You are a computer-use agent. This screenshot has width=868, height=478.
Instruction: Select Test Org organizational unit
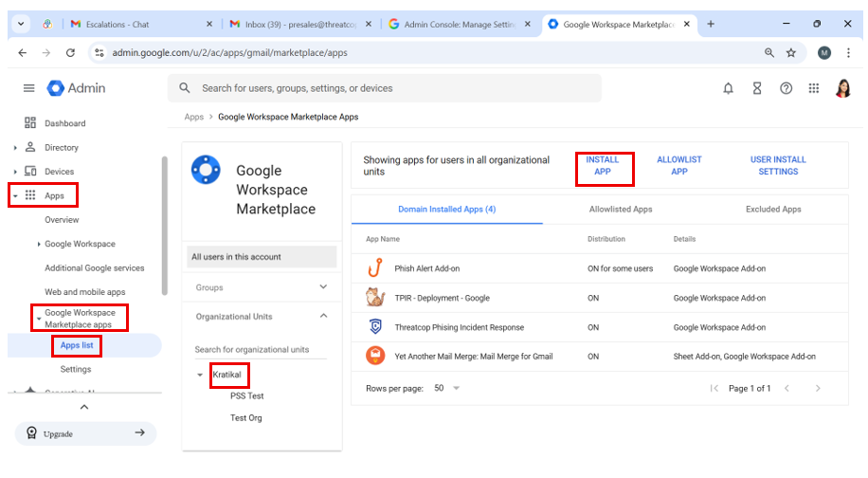click(246, 418)
